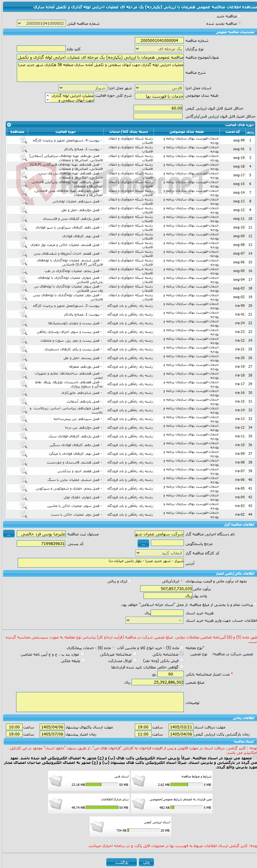Screen dimensions: 257x868
Task: Click the بازگشت back button
Action: pos(122,862)
